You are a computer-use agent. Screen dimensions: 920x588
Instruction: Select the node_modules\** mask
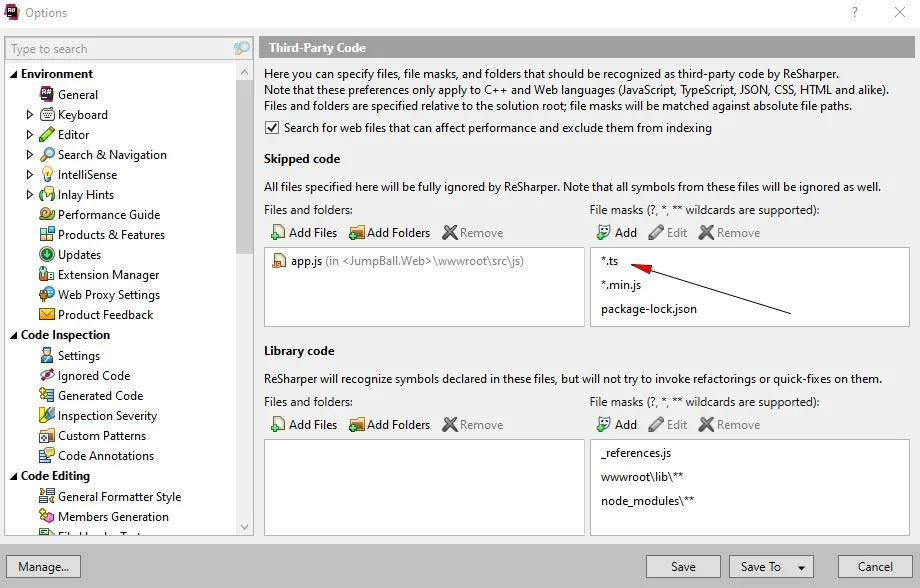click(x=647, y=501)
